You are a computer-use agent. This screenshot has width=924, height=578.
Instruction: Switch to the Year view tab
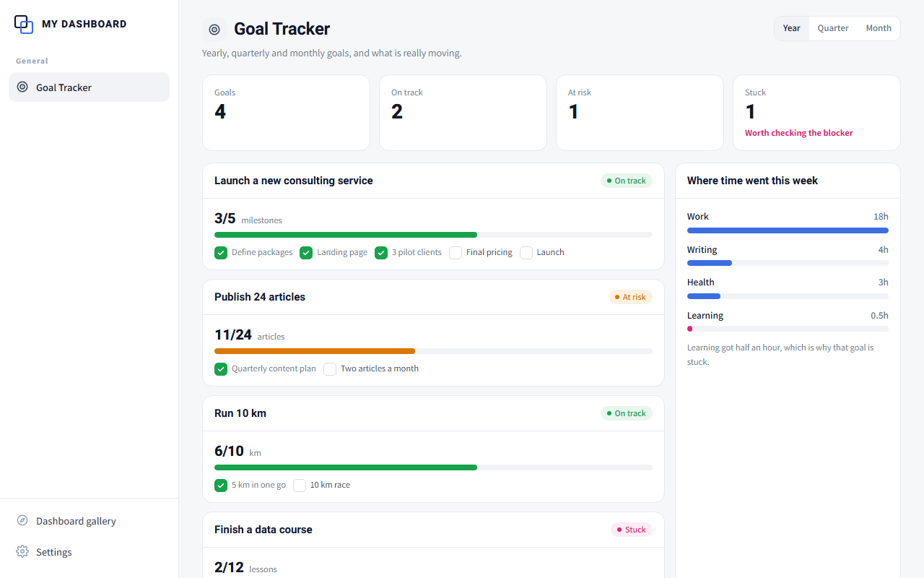tap(792, 28)
